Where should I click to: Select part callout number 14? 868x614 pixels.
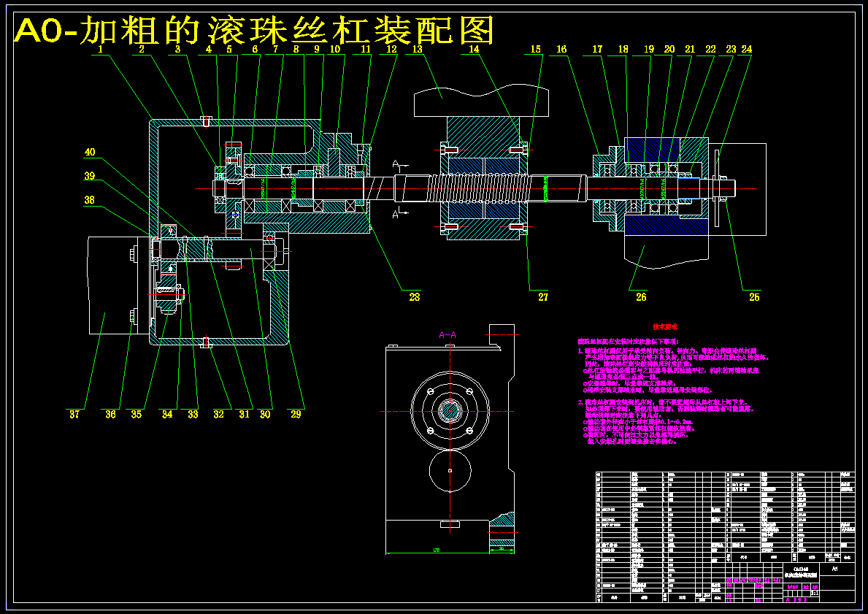click(x=473, y=49)
